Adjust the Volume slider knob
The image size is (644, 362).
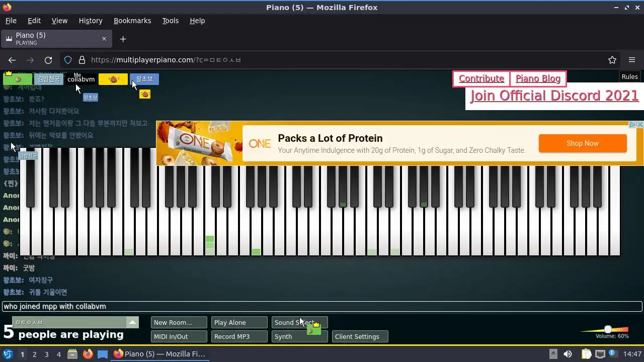[x=608, y=329]
